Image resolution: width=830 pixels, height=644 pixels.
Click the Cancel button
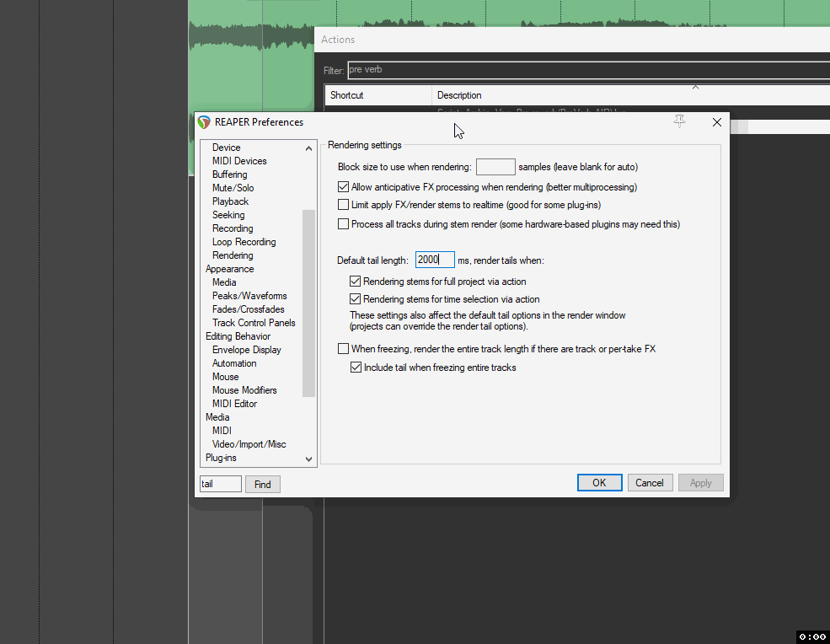(649, 482)
